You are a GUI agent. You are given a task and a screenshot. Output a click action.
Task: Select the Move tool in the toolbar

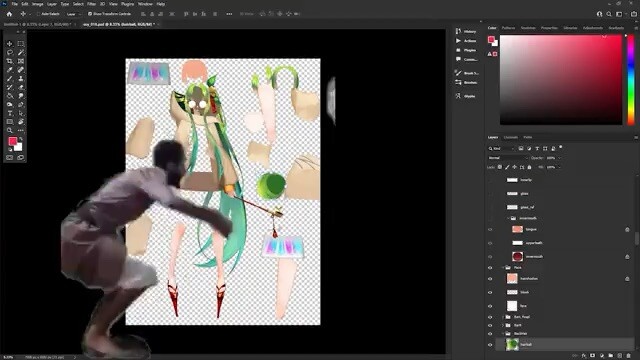[x=9, y=44]
